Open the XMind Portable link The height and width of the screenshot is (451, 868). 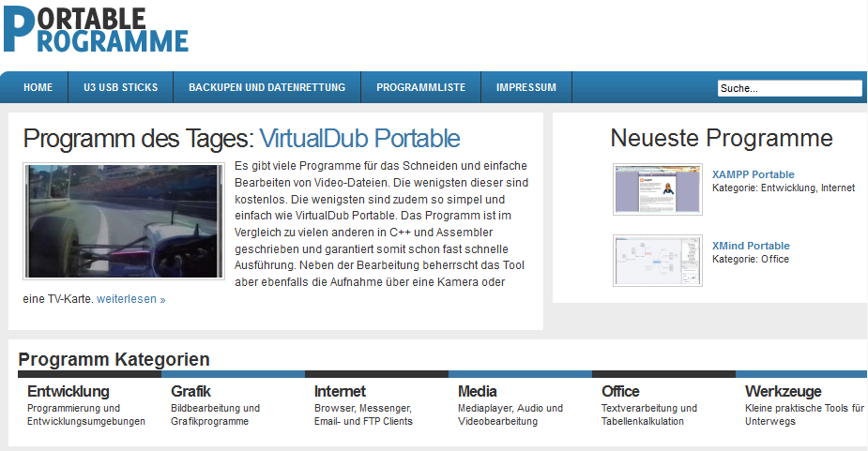751,246
